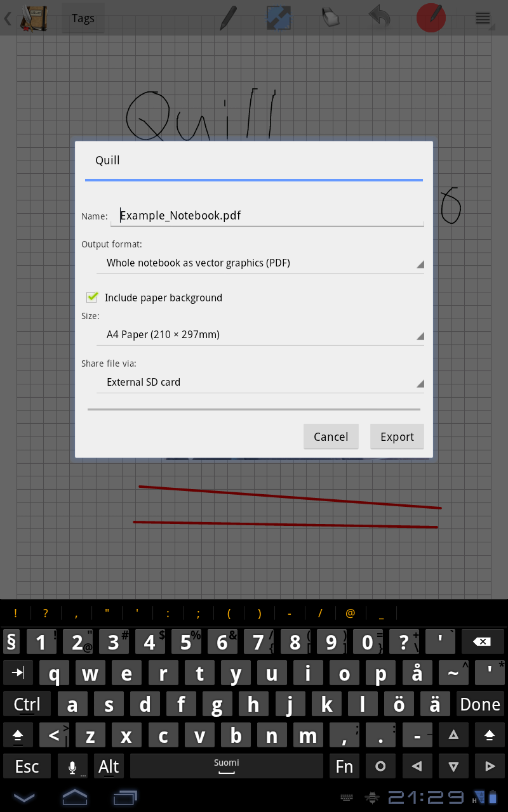The width and height of the screenshot is (508, 812).
Task: Tap the microphone voice input key
Action: coord(72,766)
